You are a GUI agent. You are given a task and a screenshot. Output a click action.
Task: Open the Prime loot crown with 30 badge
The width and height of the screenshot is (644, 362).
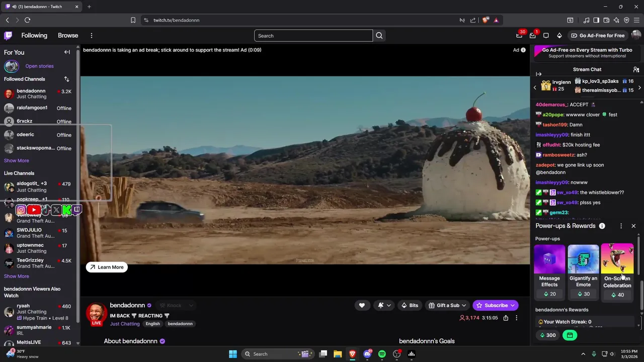point(519,36)
